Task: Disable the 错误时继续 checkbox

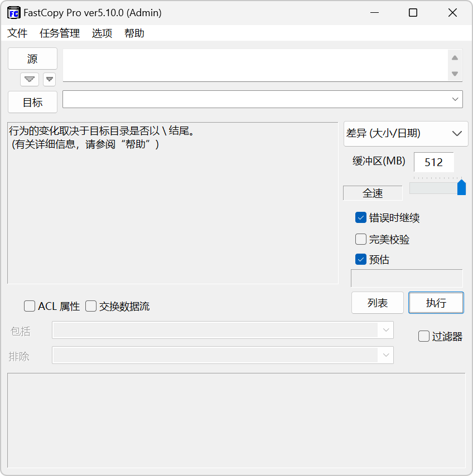Action: pos(361,217)
